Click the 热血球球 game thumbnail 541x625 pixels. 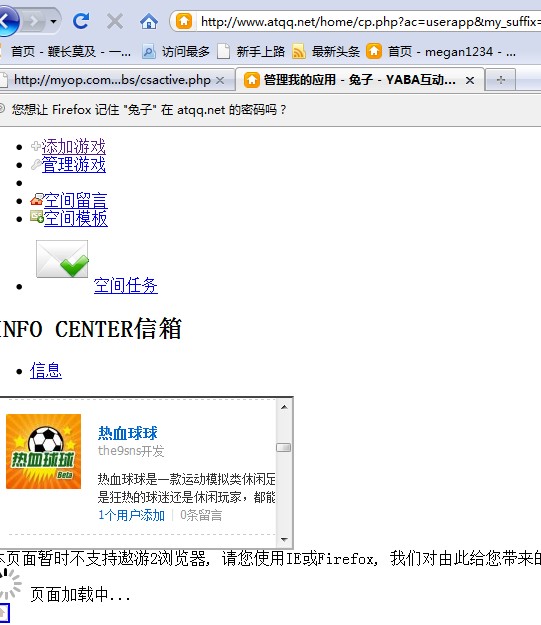pyautogui.click(x=43, y=452)
